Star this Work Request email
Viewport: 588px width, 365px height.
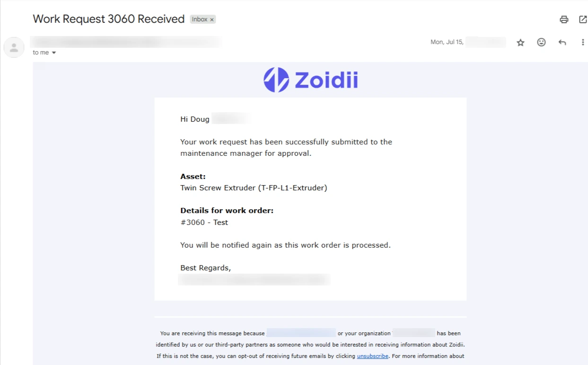coord(520,43)
